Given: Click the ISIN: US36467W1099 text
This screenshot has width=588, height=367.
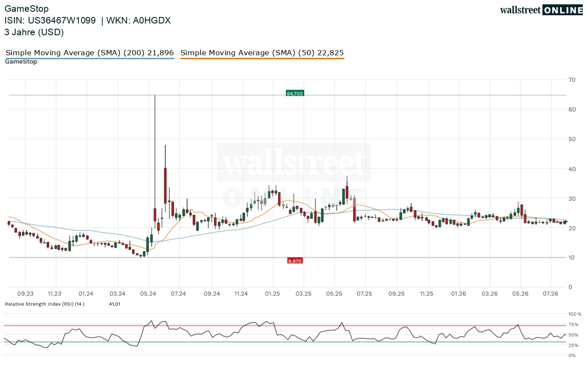Looking at the screenshot, I should [x=50, y=20].
